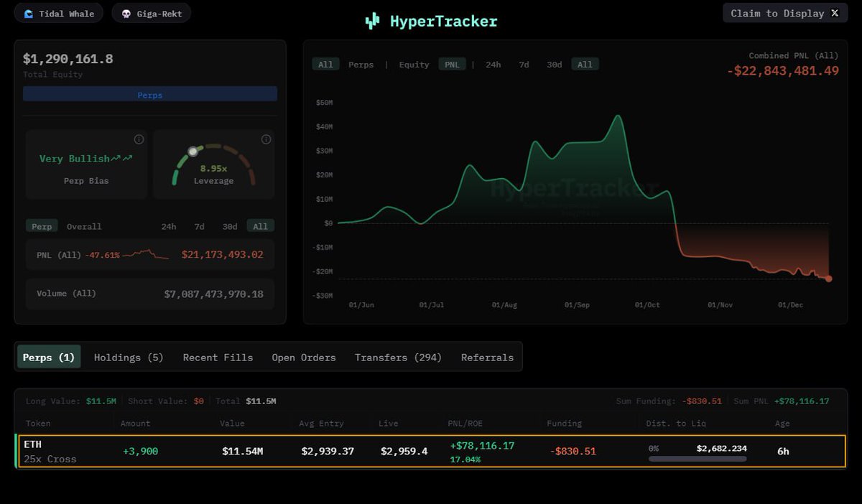Switch to the Transfers (294) tab
The height and width of the screenshot is (504, 862).
[398, 357]
